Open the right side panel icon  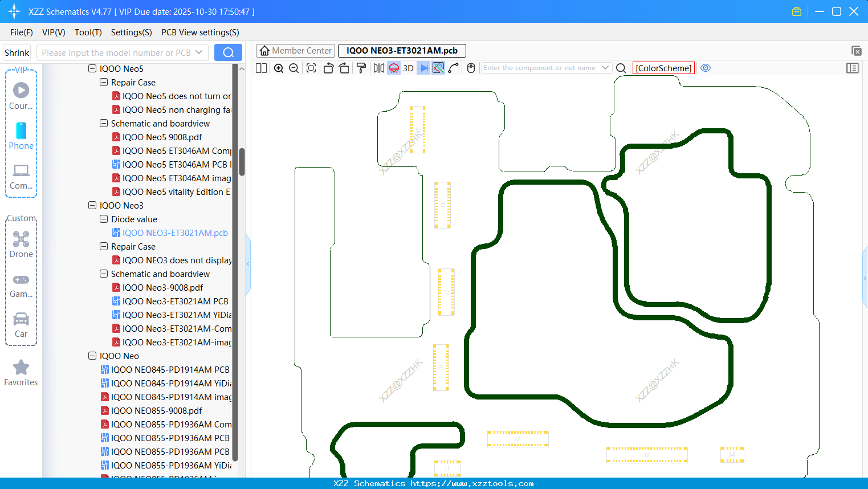[853, 68]
